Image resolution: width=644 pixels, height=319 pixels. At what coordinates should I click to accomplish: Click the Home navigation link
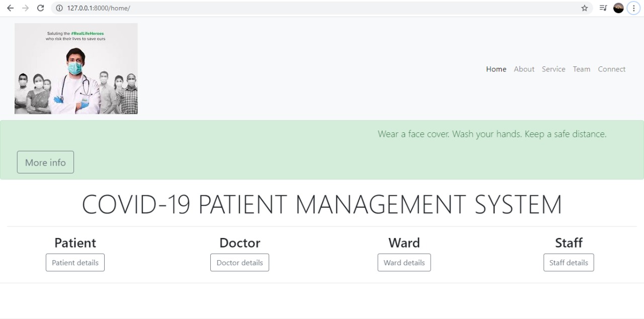point(496,69)
